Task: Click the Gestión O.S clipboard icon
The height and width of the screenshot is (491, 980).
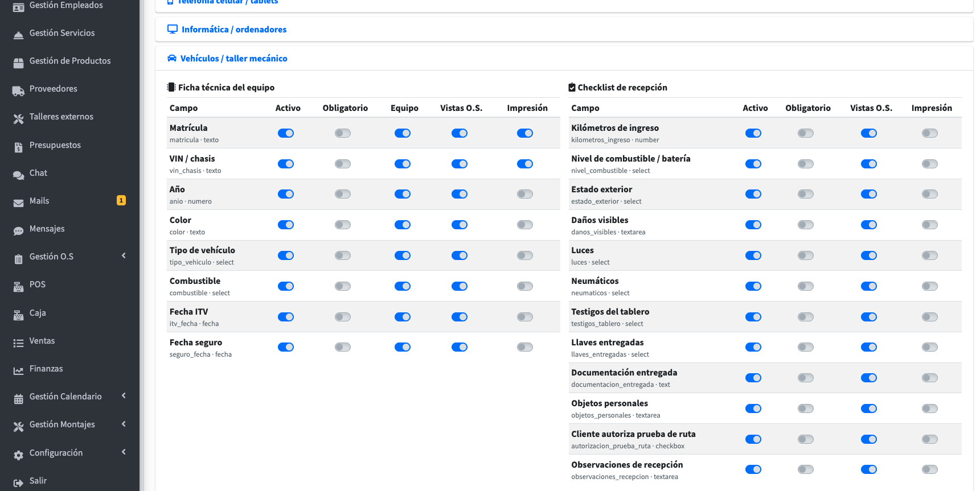Action: [18, 259]
